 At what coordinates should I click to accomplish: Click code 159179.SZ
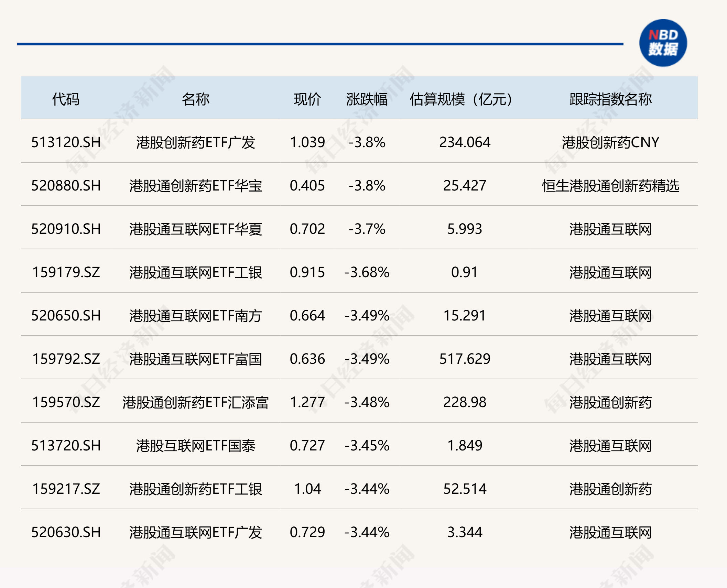pyautogui.click(x=66, y=272)
